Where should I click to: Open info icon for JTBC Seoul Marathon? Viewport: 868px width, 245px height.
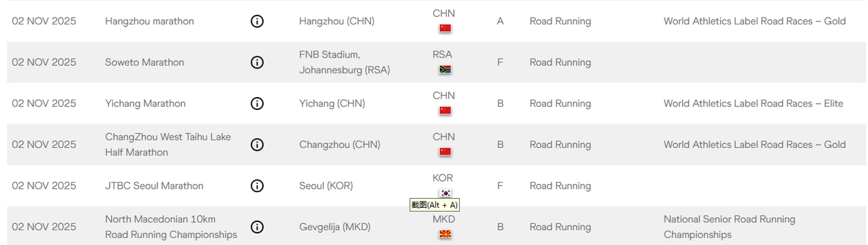(257, 186)
